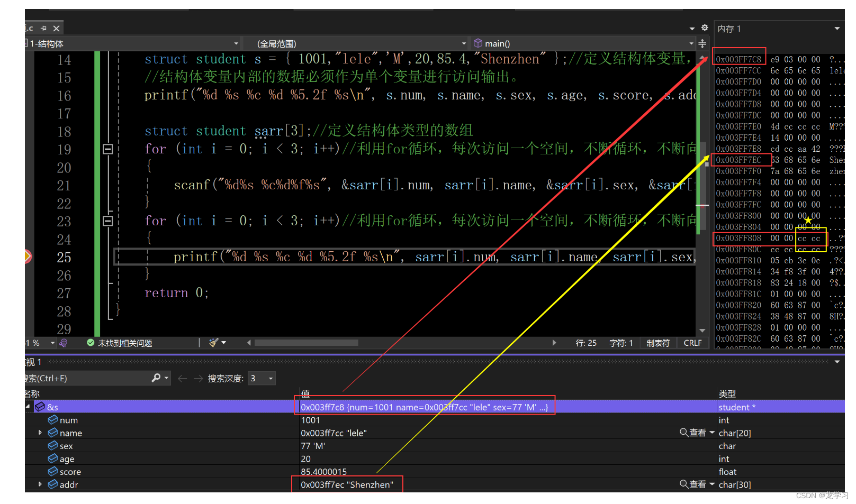The image size is (856, 504).
Task: Open the editor zoom percentage dropdown
Action: pyautogui.click(x=52, y=343)
